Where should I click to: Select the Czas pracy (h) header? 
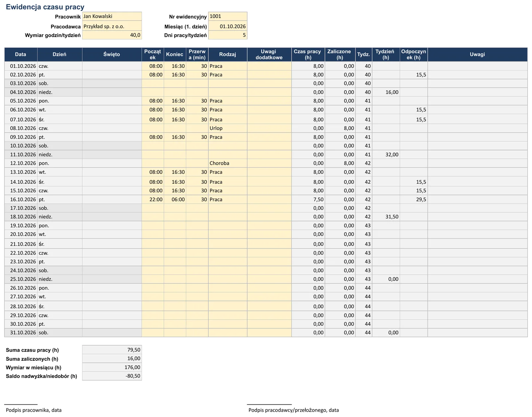click(x=308, y=54)
